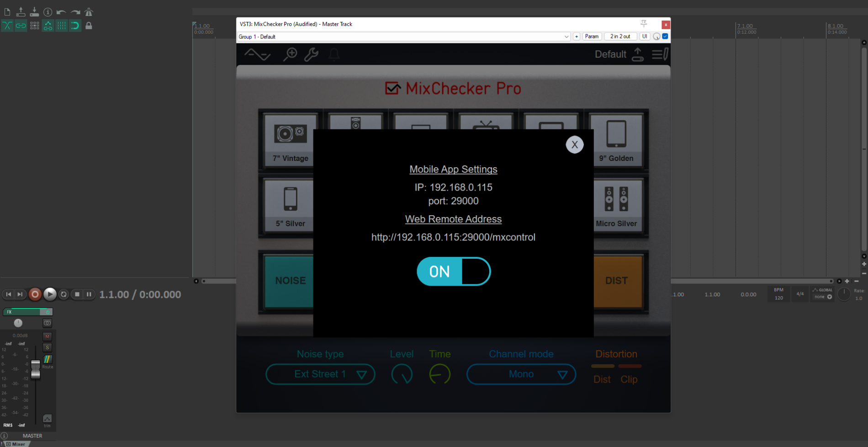Click master volume fader handle
Viewport: 868px width, 447px height.
click(x=36, y=369)
